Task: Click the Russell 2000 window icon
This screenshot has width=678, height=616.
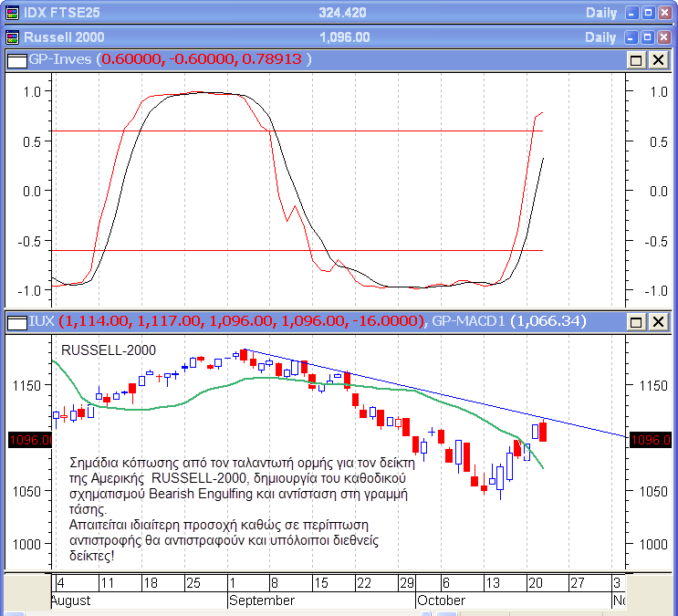Action: point(13,37)
